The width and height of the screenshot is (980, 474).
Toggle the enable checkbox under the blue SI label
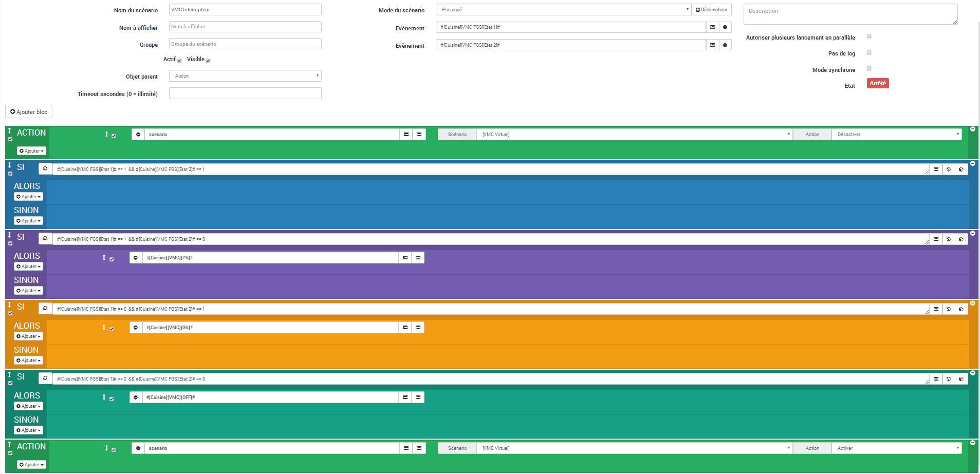(x=10, y=174)
